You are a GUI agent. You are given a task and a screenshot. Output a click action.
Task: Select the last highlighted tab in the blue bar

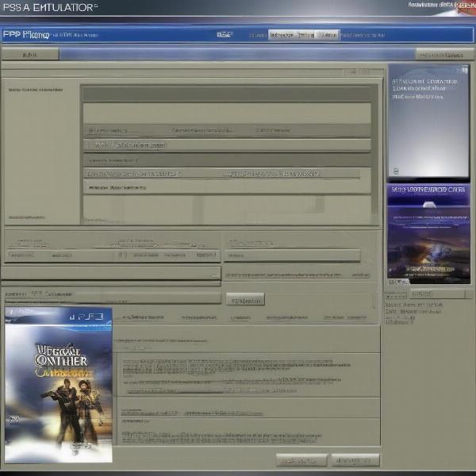328,35
